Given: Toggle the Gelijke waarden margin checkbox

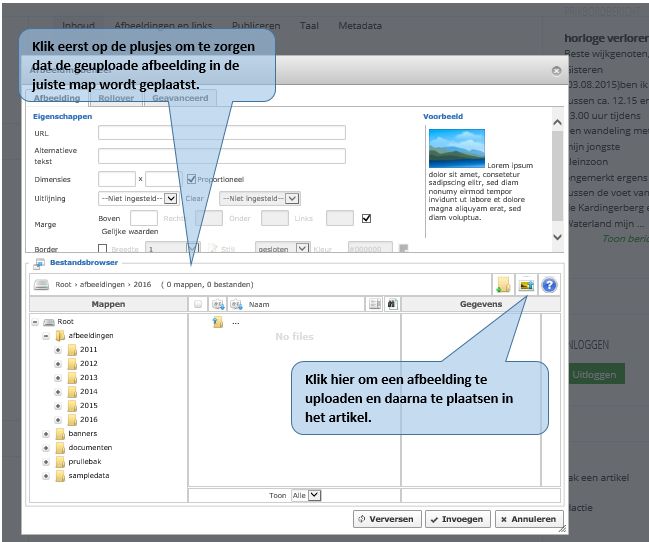Looking at the screenshot, I should coord(366,218).
